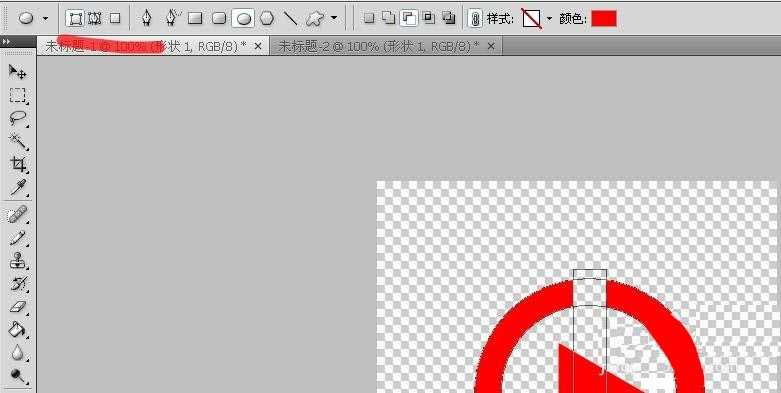The height and width of the screenshot is (393, 781).
Task: Choose the Custom Shape tool
Action: pyautogui.click(x=315, y=19)
